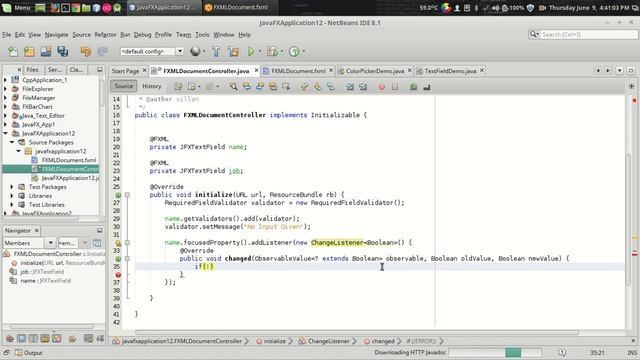Click the Undo toolbar icon
This screenshot has height=360, width=640.
pyautogui.click(x=86, y=51)
